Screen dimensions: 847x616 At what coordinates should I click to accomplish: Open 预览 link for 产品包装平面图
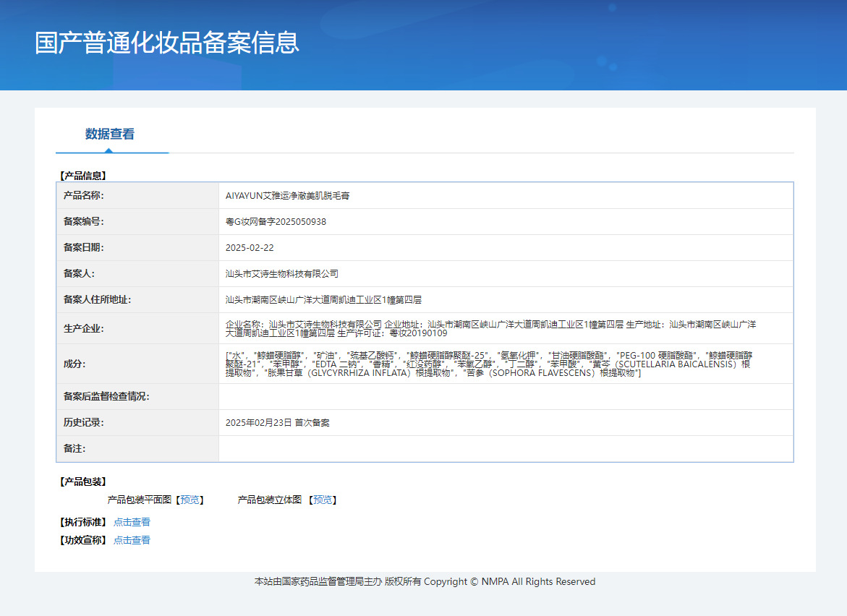coord(191,500)
